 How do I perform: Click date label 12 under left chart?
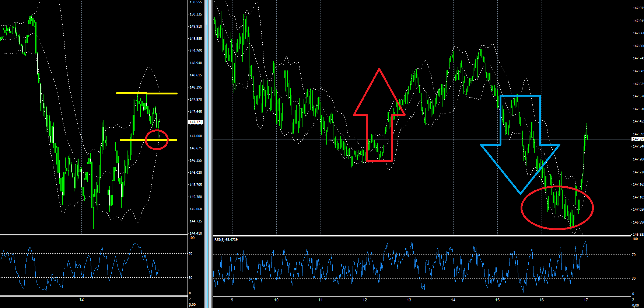81,300
